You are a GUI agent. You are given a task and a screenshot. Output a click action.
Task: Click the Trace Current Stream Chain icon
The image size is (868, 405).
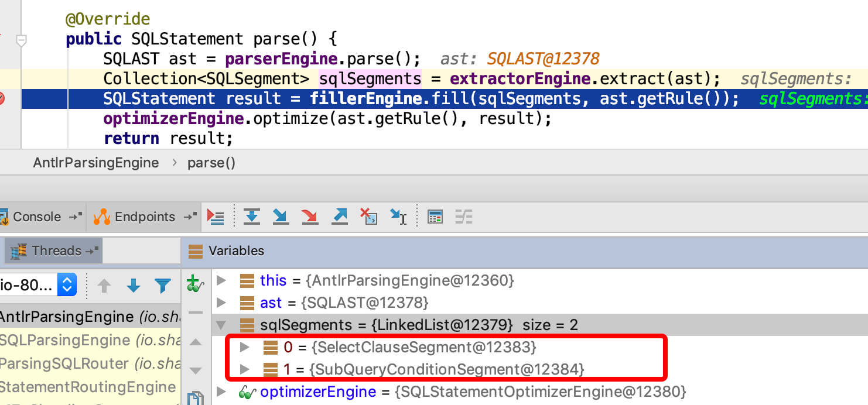(x=464, y=217)
